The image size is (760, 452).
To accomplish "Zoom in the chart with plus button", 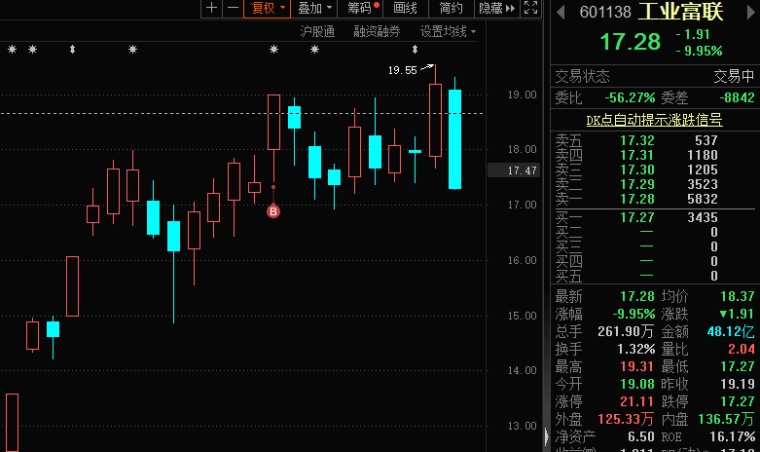I will (x=212, y=8).
